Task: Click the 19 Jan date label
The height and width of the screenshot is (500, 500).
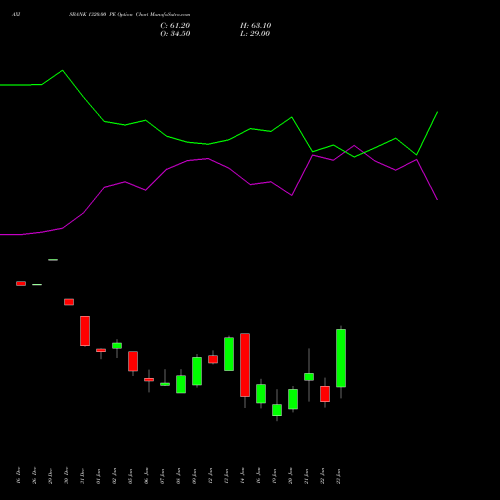Action: point(274,476)
